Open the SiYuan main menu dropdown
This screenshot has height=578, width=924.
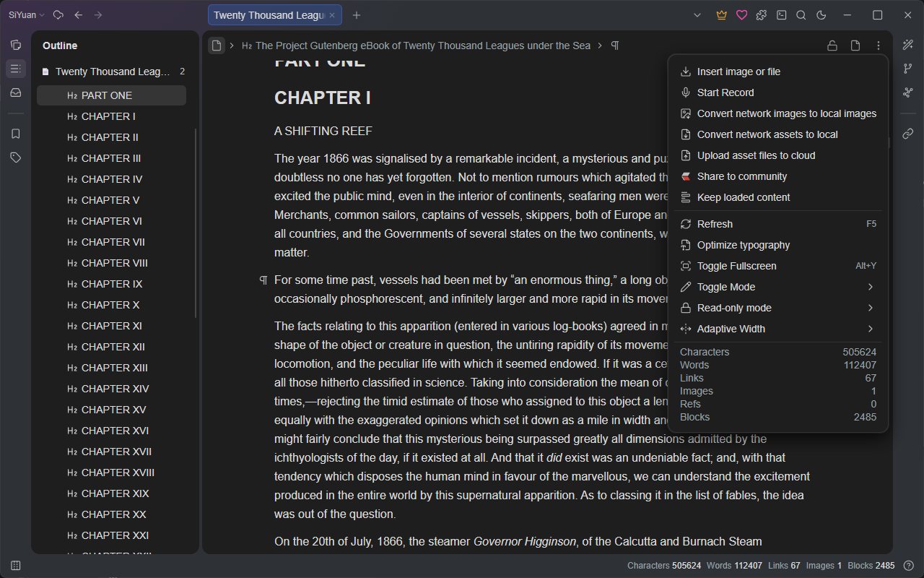coord(27,15)
